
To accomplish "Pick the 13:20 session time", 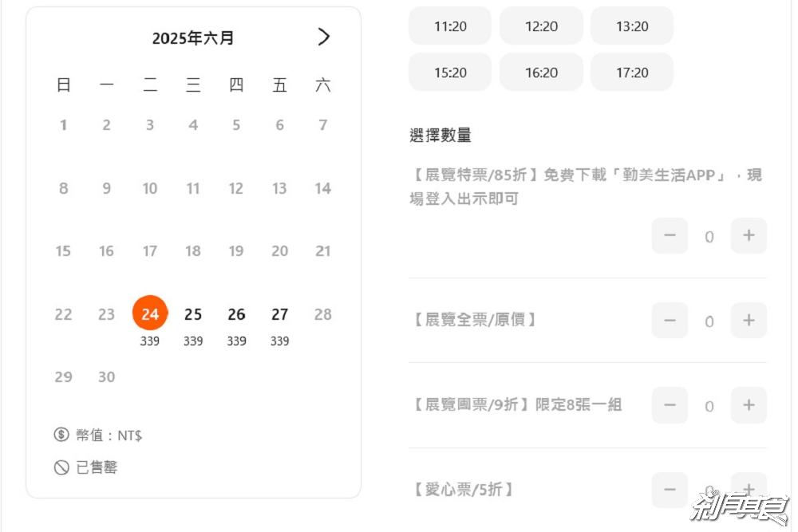I will pos(632,26).
